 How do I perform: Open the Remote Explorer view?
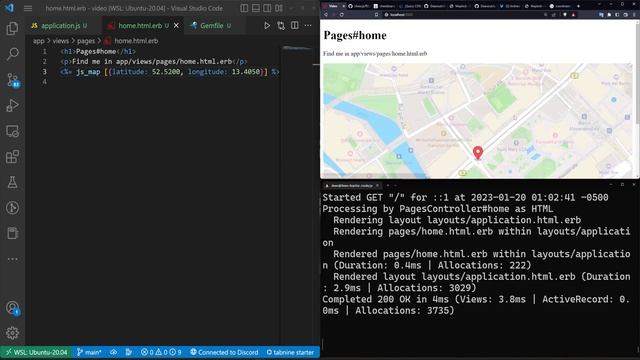(12, 131)
